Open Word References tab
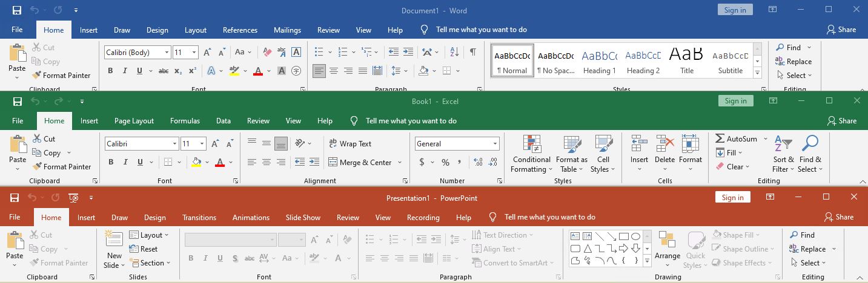The image size is (868, 283). [240, 30]
